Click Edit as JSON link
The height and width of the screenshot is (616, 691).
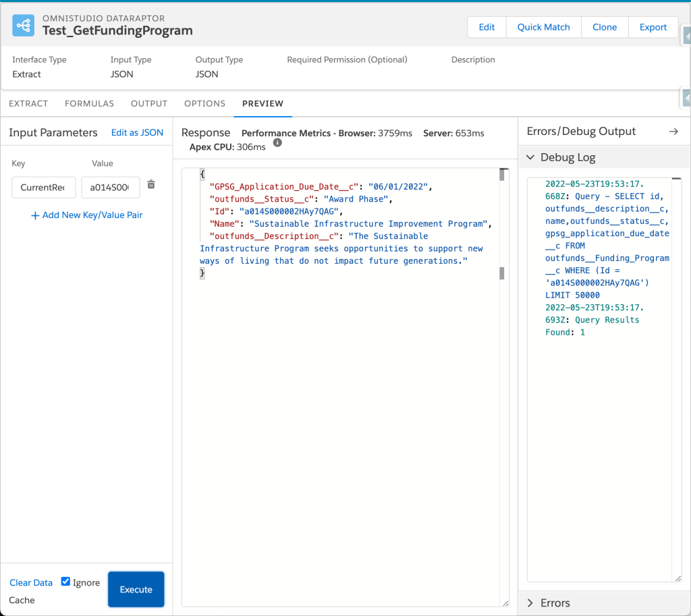point(137,132)
